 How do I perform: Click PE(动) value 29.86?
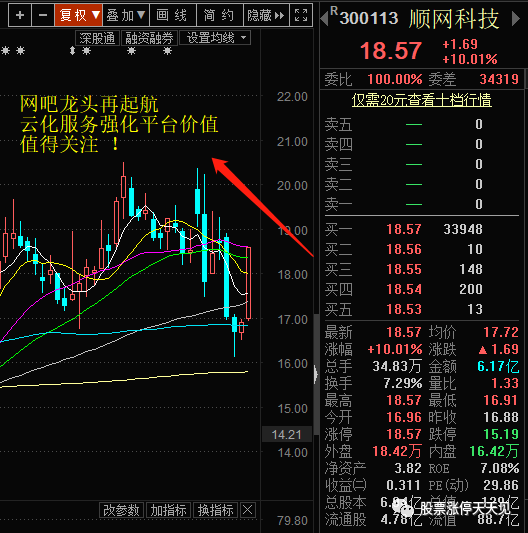[x=501, y=485]
